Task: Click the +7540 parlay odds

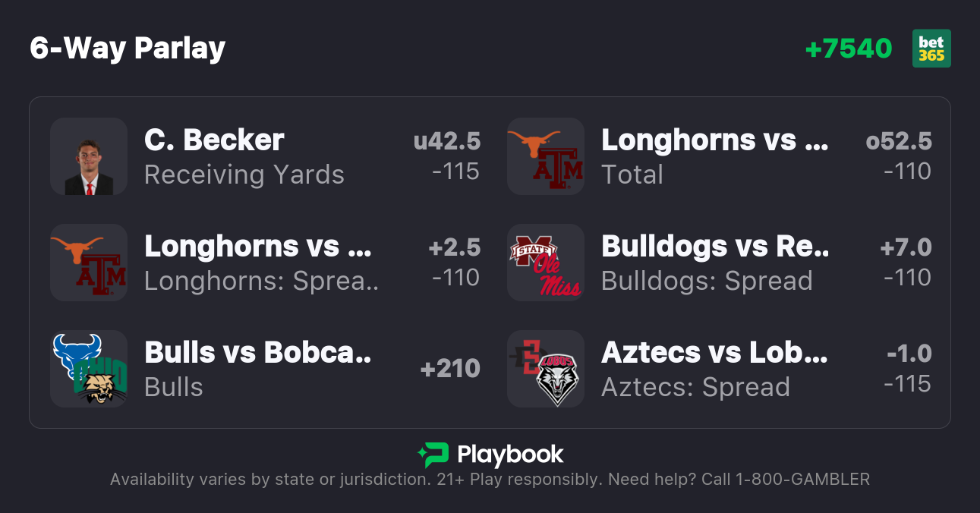Action: click(848, 49)
